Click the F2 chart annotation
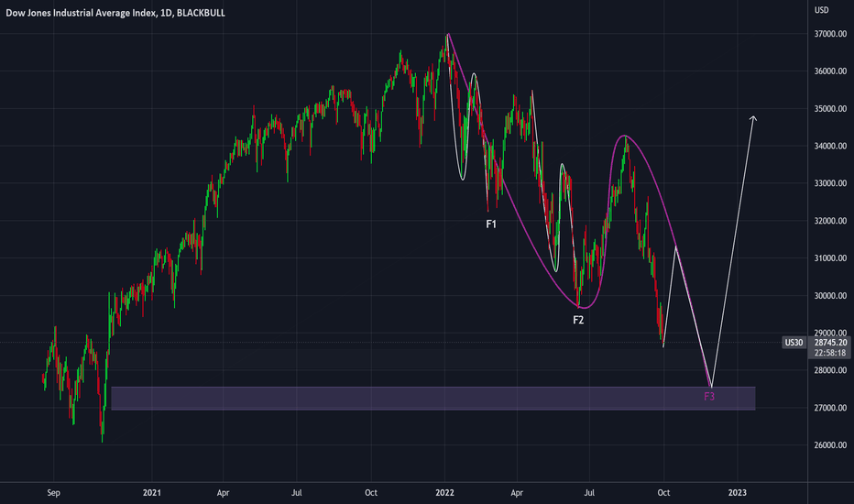The width and height of the screenshot is (854, 504). (x=578, y=320)
